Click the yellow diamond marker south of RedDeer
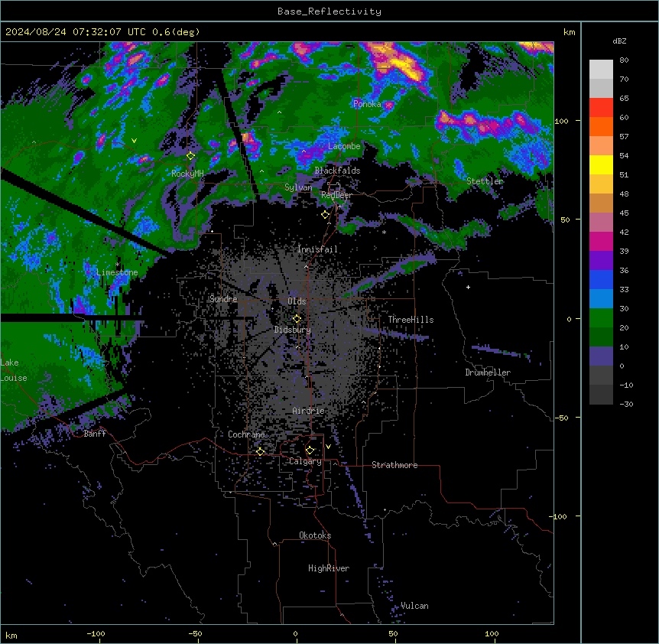Image resolution: width=659 pixels, height=644 pixels. coord(325,215)
